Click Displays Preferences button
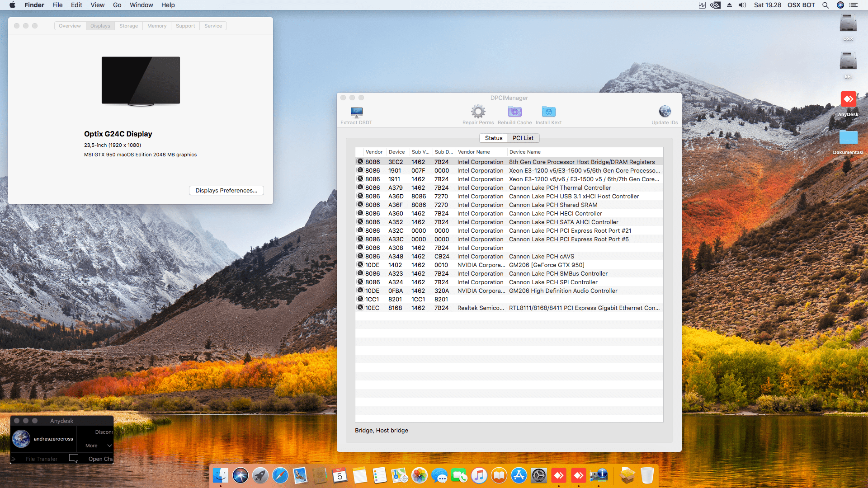The image size is (868, 488). point(226,191)
